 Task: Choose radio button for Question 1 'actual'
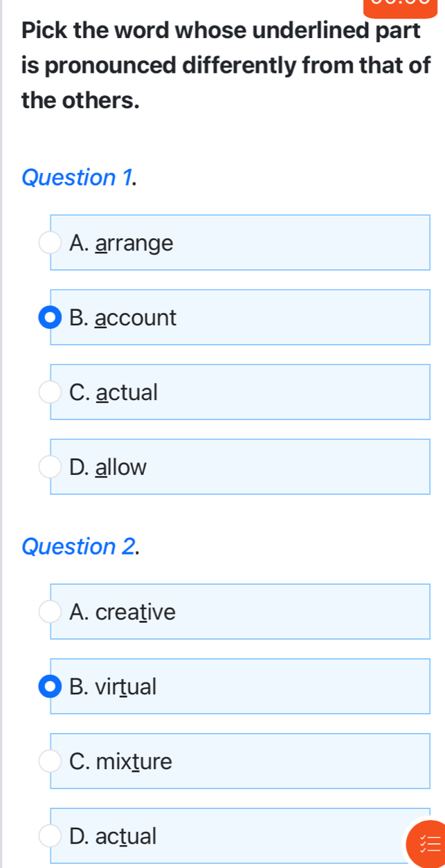50,392
